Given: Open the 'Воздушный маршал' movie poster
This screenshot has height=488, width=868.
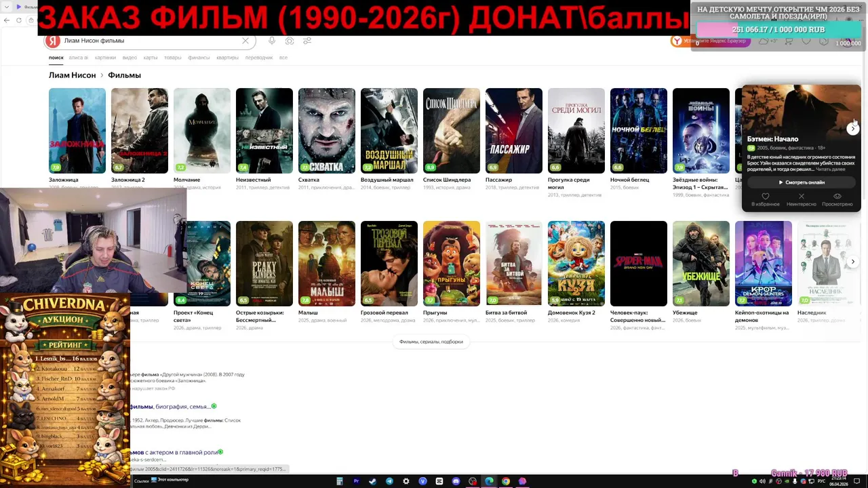Looking at the screenshot, I should coord(389,131).
